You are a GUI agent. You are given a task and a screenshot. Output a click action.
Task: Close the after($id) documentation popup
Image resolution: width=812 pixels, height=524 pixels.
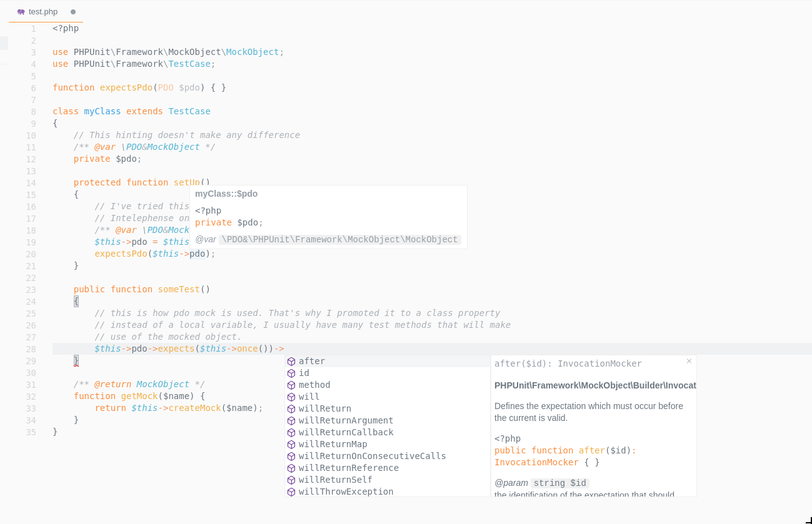(x=689, y=361)
